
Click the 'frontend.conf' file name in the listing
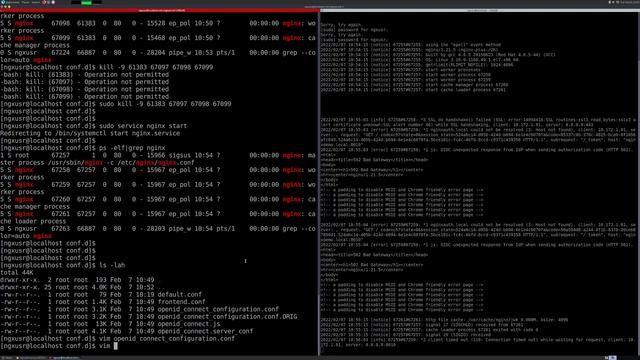pyautogui.click(x=181, y=302)
